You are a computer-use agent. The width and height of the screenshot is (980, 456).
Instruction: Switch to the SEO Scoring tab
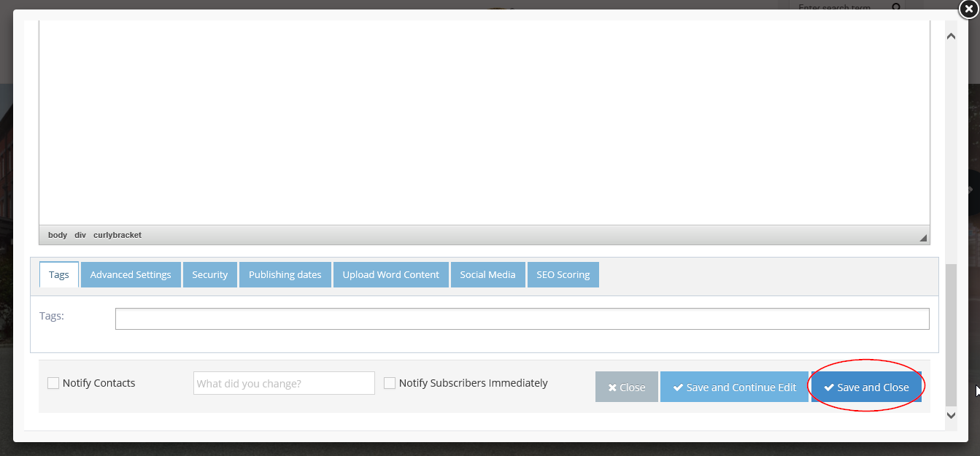coord(563,274)
